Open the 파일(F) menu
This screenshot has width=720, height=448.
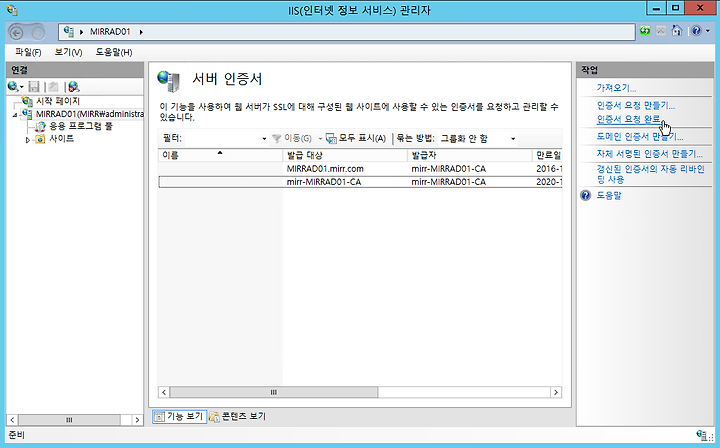pos(28,52)
